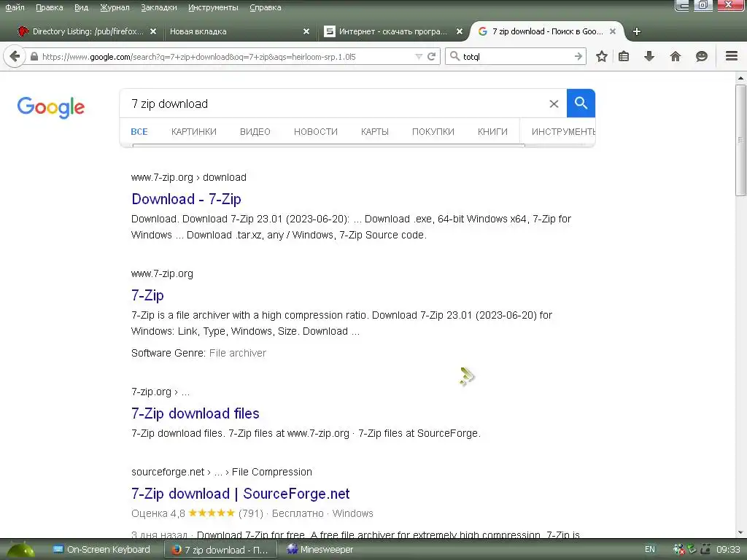Click the scrollbar down arrow

[740, 532]
